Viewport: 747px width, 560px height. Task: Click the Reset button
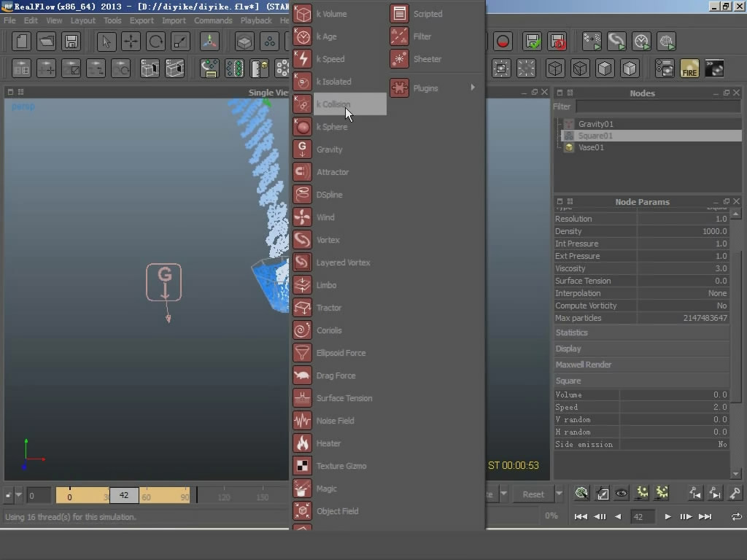tap(533, 494)
